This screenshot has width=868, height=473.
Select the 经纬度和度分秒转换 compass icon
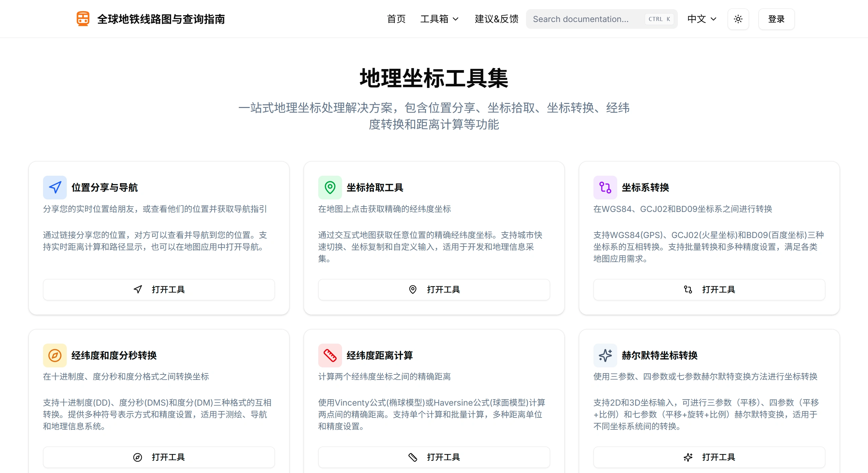(55, 355)
